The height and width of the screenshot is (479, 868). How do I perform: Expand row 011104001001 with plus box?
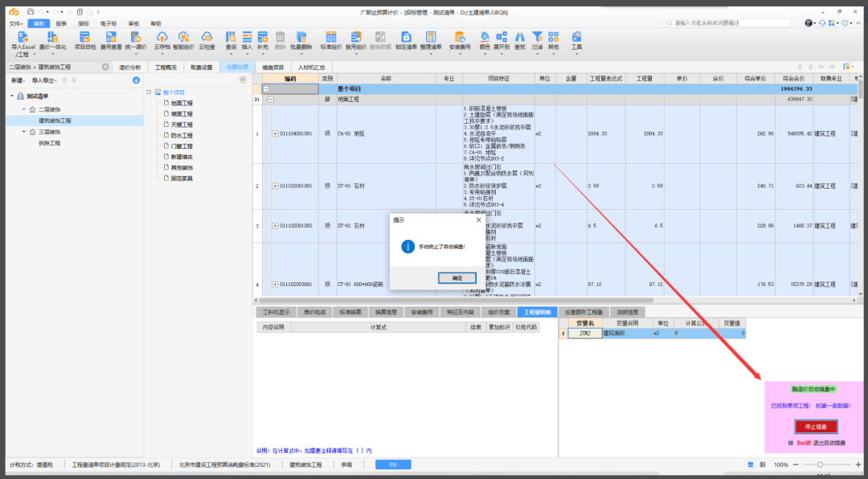coord(275,133)
